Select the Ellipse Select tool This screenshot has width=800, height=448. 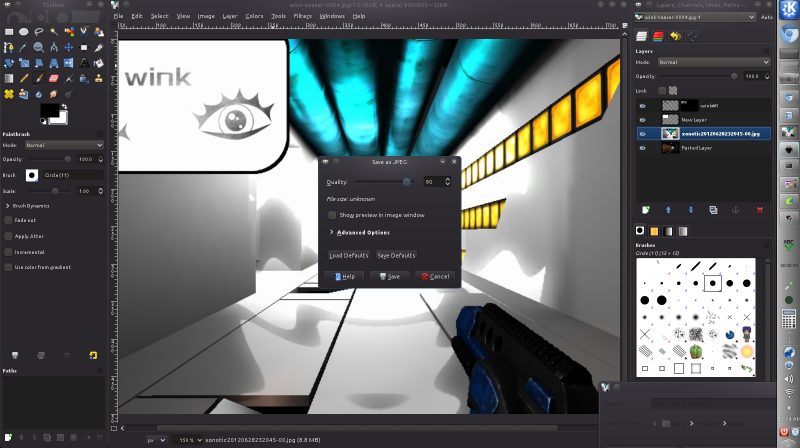(23, 32)
